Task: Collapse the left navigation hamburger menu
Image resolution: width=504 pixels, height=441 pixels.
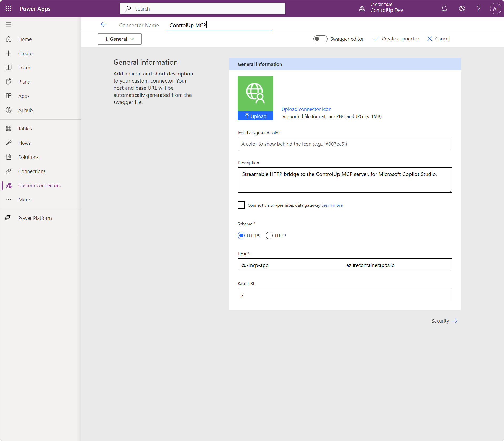Action: click(8, 24)
